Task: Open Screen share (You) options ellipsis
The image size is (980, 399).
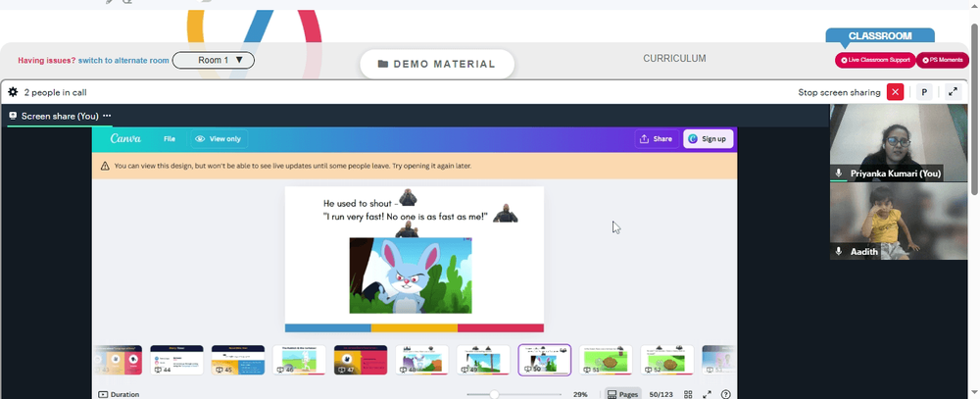Action: click(x=107, y=116)
